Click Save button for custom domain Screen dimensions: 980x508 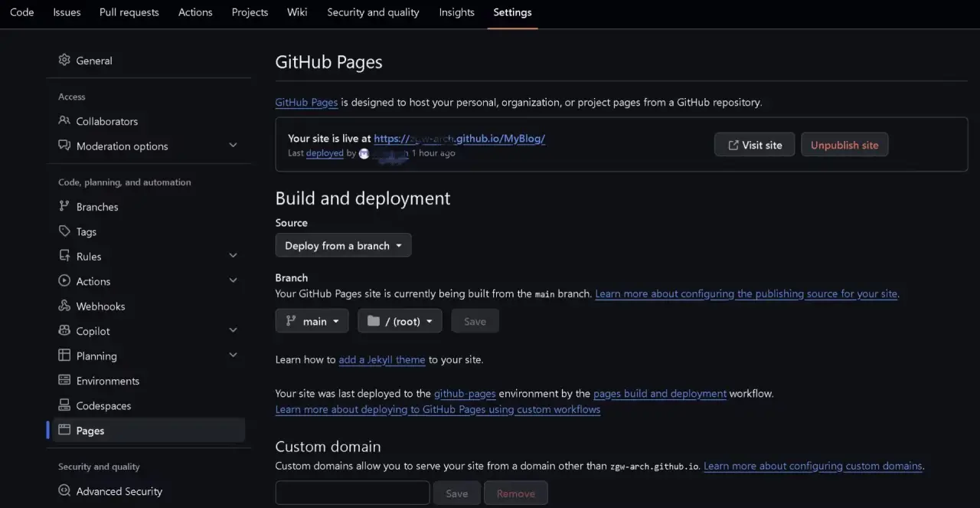point(457,493)
